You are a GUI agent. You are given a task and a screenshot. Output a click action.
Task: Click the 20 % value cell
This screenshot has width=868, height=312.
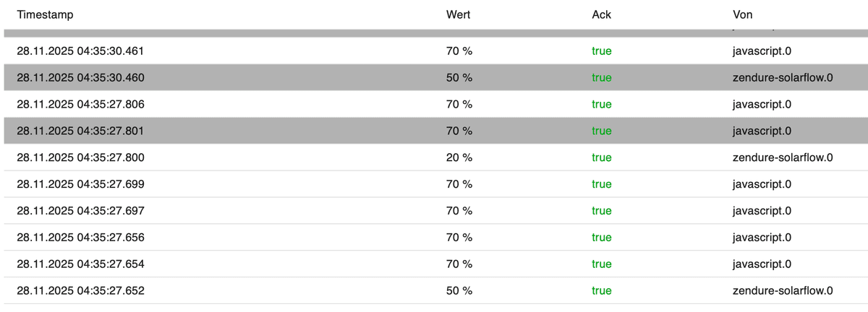[459, 157]
